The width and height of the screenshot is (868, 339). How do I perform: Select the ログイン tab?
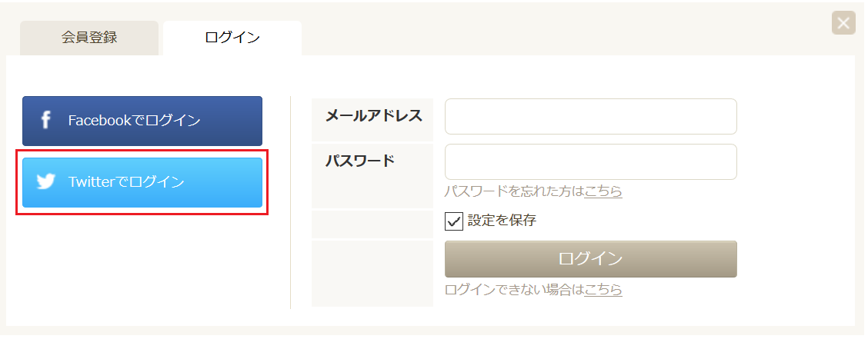[232, 38]
